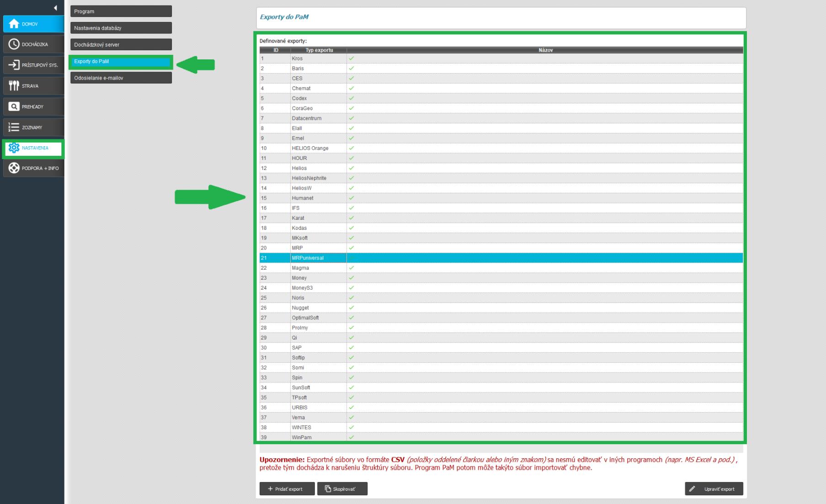Select the HELIOS Orange export row
Viewport: 826px width, 504px height.
[x=310, y=148]
